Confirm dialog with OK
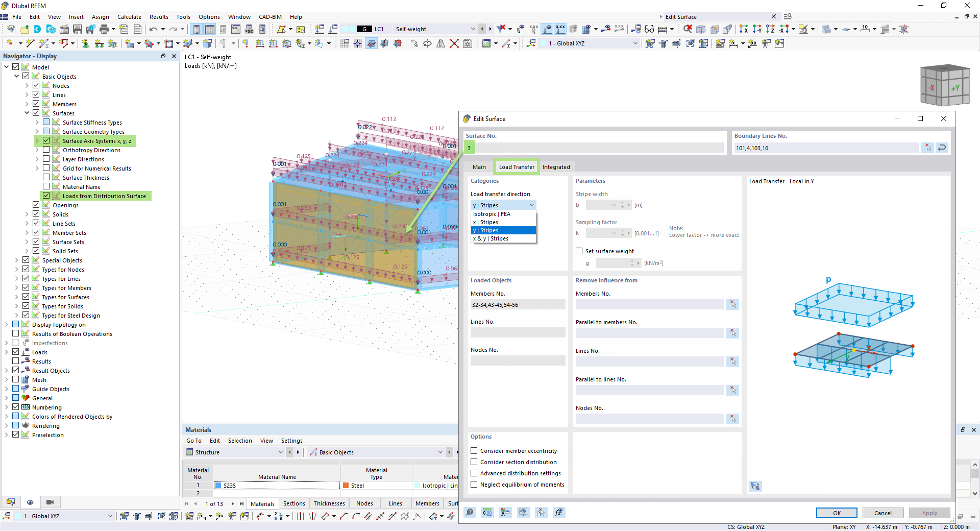 click(x=837, y=513)
